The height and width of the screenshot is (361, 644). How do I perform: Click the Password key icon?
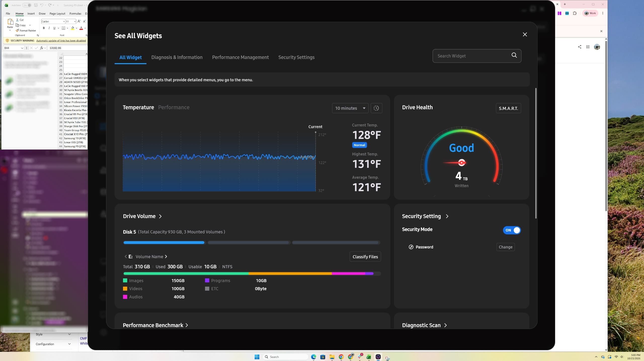tap(411, 247)
